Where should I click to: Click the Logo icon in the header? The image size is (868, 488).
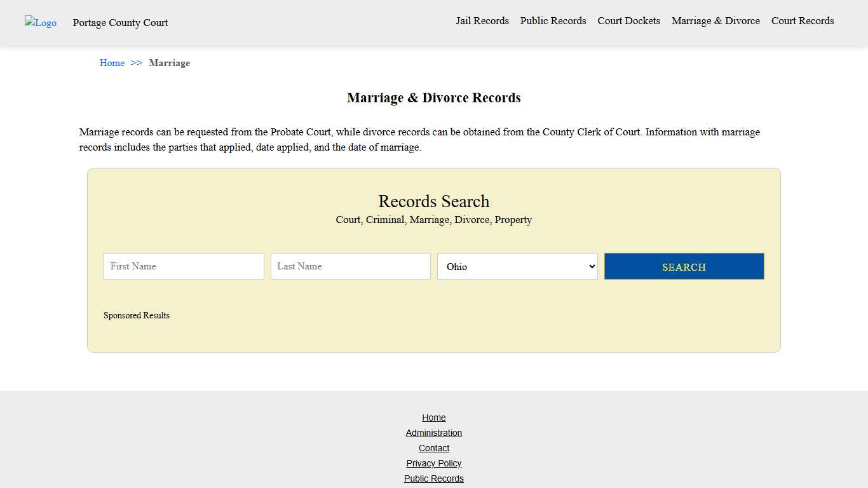coord(40,23)
